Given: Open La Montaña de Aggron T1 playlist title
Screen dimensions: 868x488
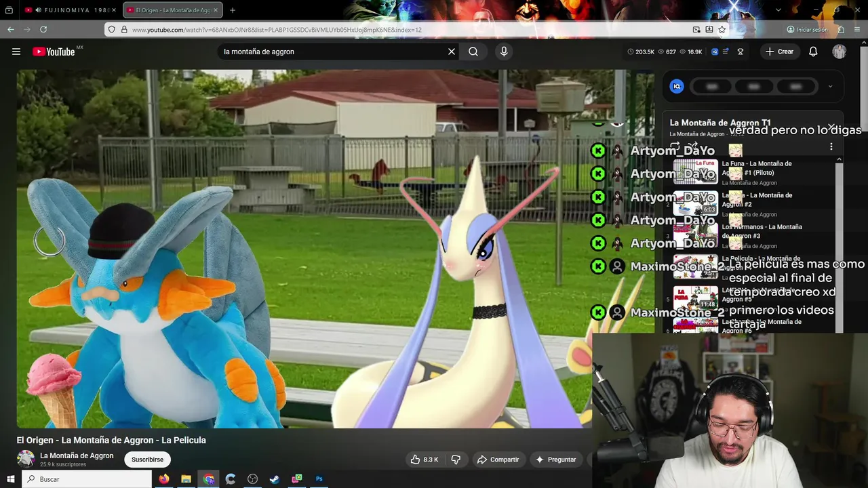Looking at the screenshot, I should 720,123.
